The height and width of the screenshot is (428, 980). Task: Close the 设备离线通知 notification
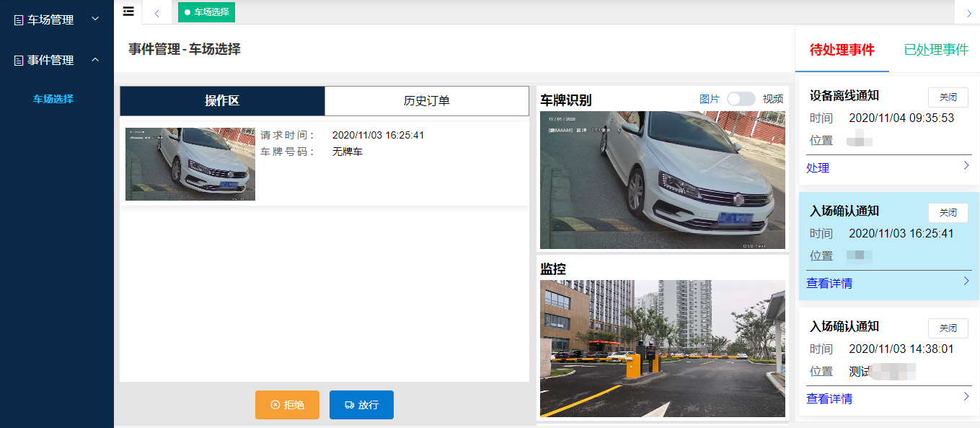click(x=948, y=97)
